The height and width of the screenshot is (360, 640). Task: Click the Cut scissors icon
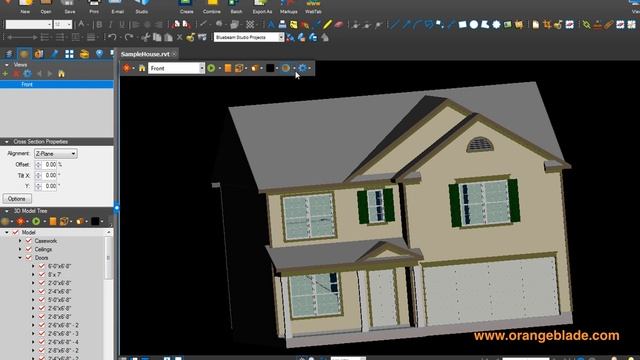145,38
